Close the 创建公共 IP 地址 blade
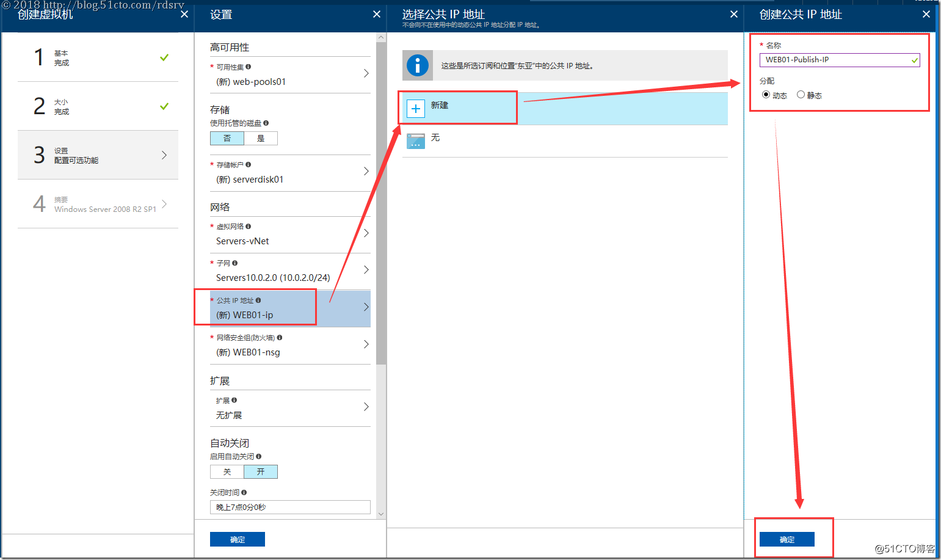 click(x=926, y=14)
